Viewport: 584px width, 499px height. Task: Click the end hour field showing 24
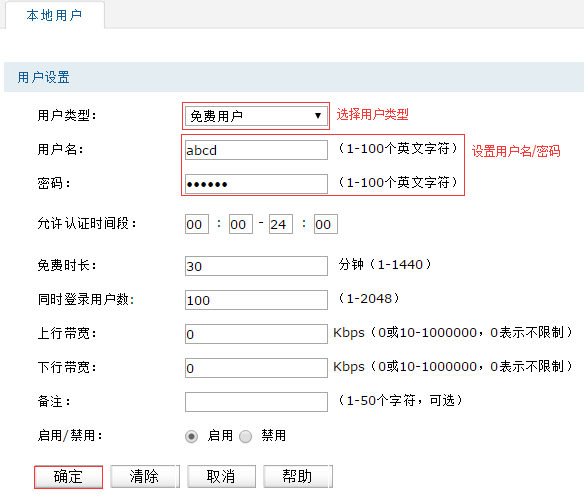(281, 224)
